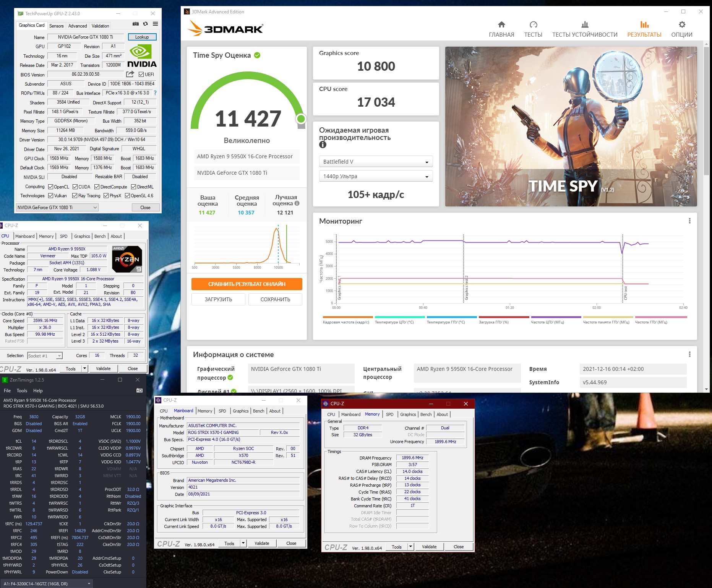This screenshot has height=588, width=712.
Task: Open the 1440p Ультра preset dropdown
Action: 376,176
